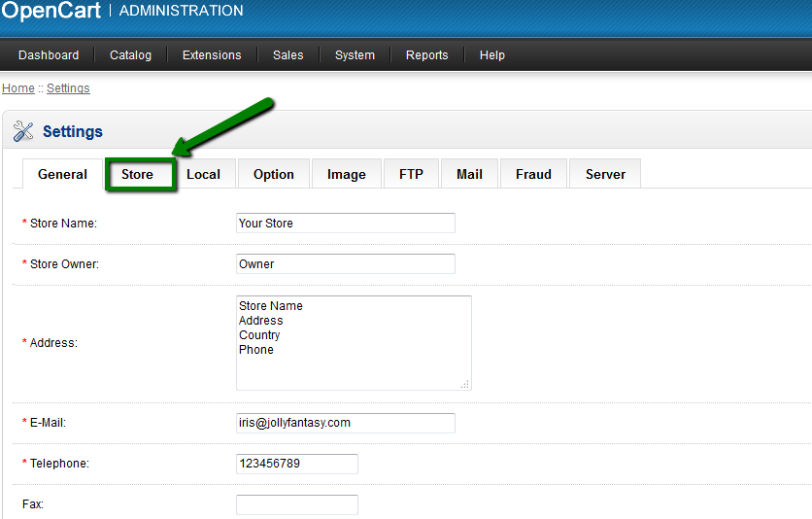Click the Address field label
Screen dimensions: 812x519
tap(53, 343)
